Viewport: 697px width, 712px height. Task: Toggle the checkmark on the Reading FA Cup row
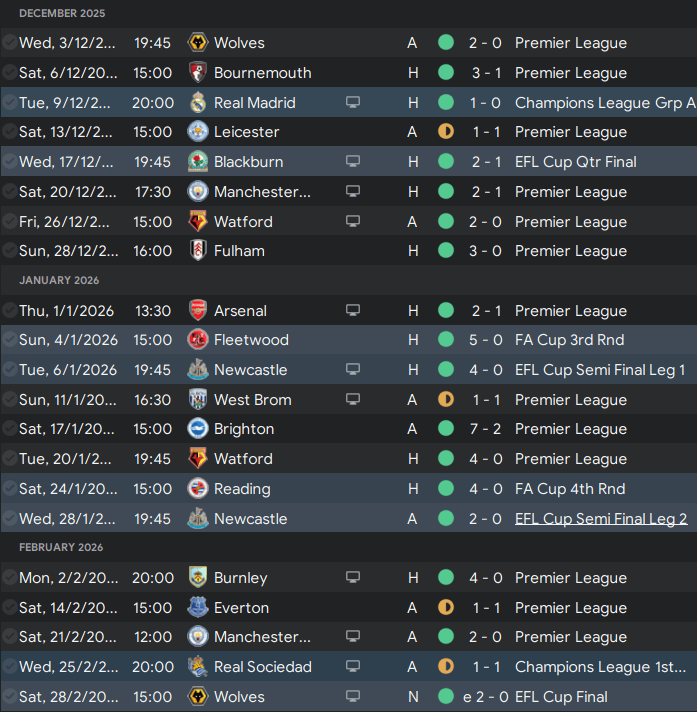(9, 489)
